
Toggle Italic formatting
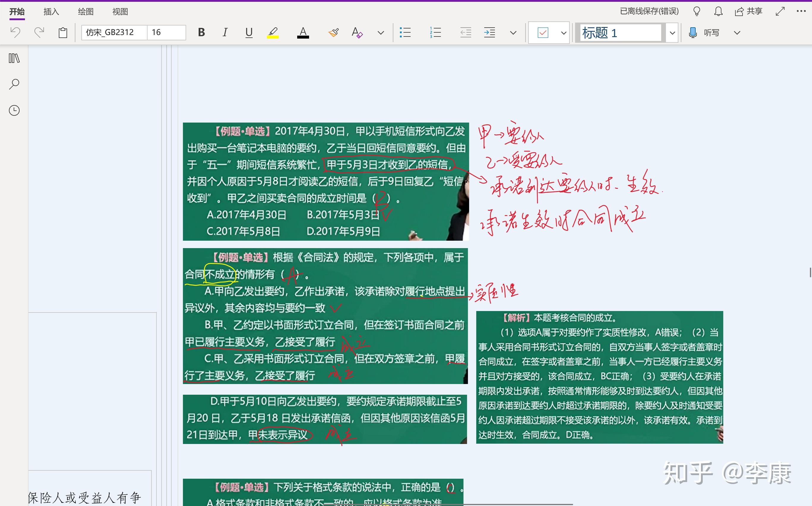(225, 32)
